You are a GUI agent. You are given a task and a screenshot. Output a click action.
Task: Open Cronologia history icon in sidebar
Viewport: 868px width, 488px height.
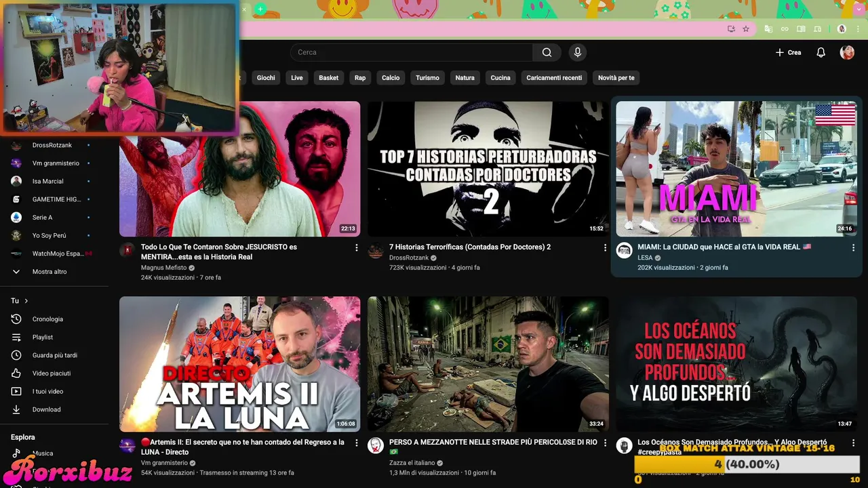tap(16, 319)
